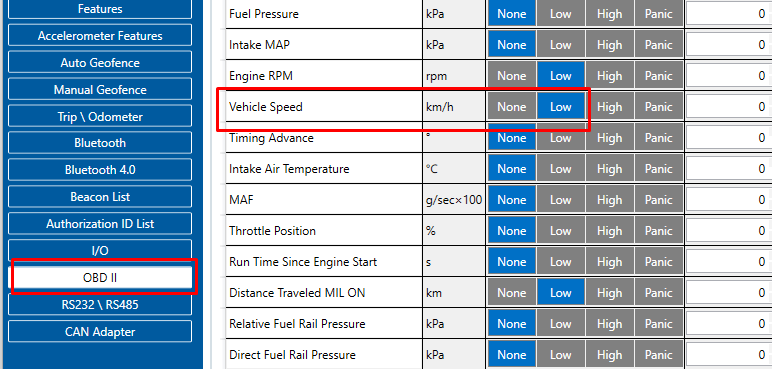Click the Vehicle Speed value field

[729, 107]
